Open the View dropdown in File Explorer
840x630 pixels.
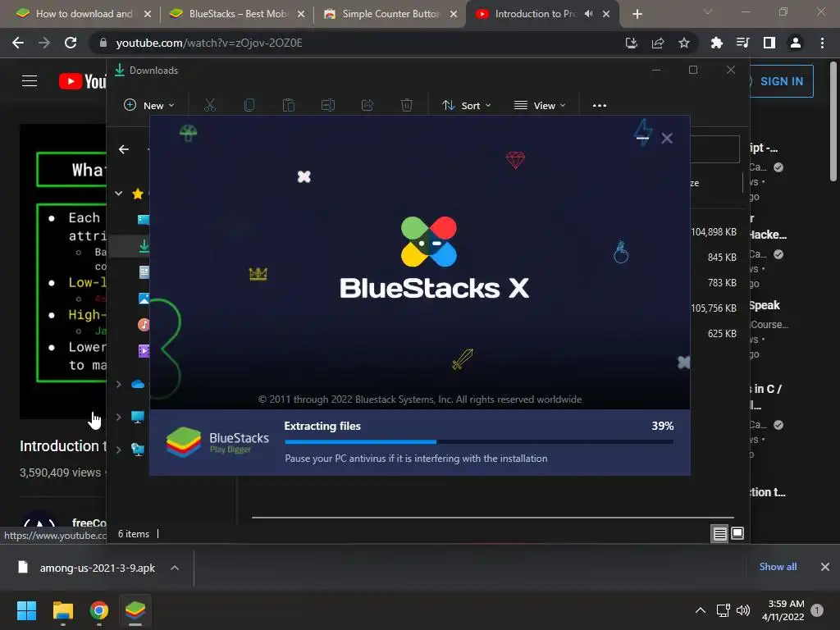point(540,105)
